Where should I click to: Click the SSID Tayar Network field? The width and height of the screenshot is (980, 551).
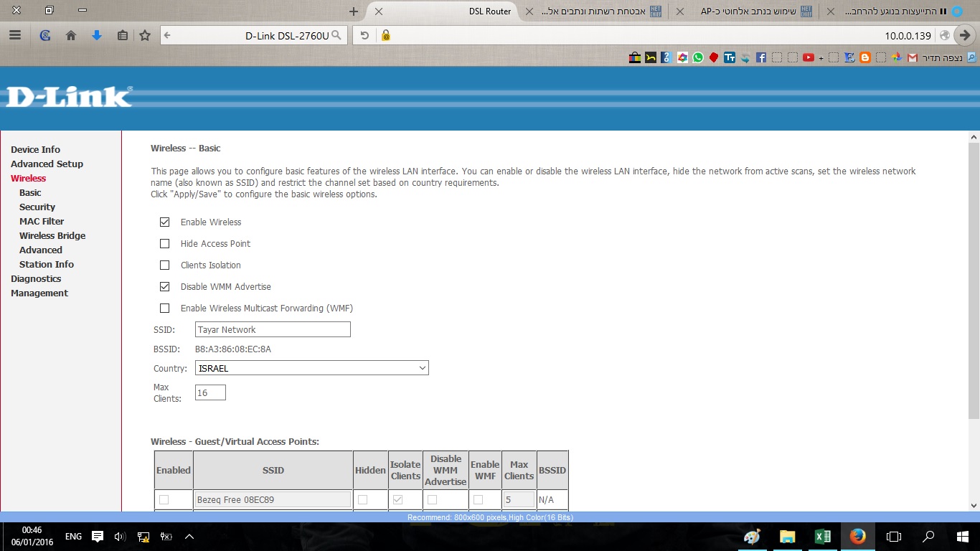(273, 329)
